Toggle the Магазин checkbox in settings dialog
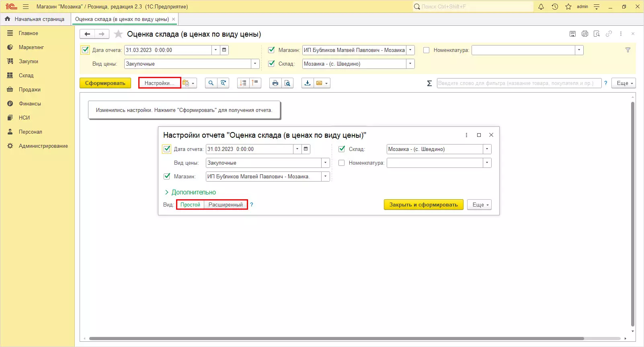This screenshot has height=347, width=644. point(167,176)
